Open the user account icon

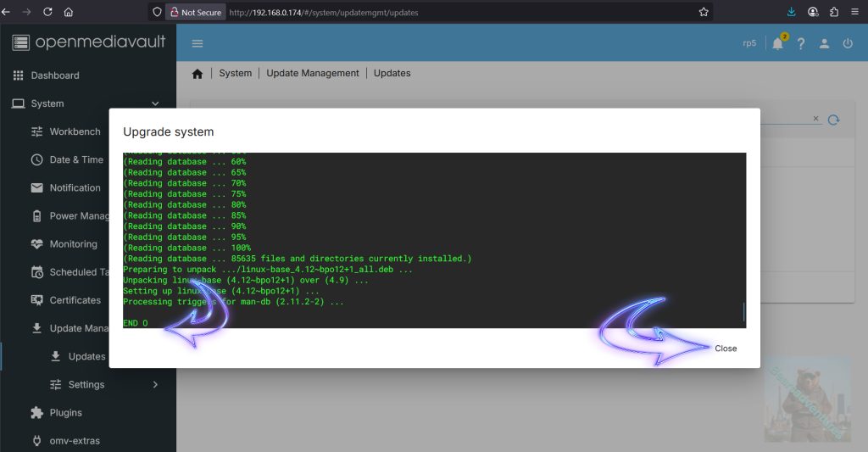tap(824, 43)
